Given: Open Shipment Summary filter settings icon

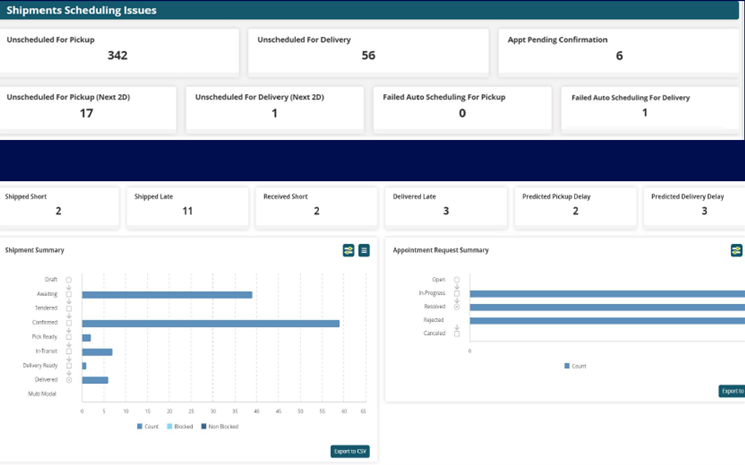Looking at the screenshot, I should 348,250.
